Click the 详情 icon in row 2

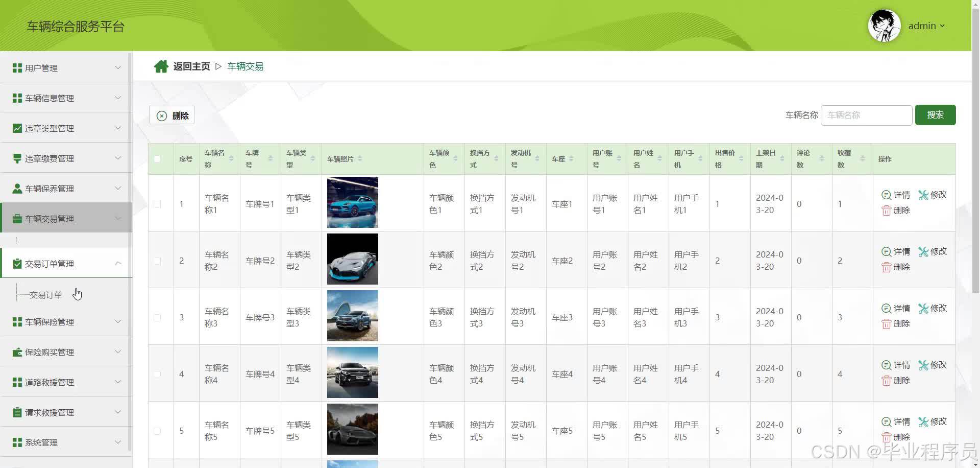pos(887,251)
